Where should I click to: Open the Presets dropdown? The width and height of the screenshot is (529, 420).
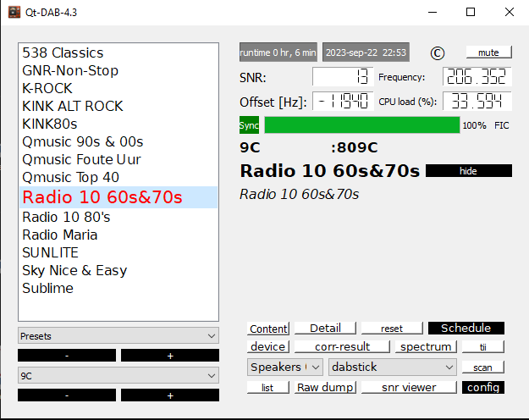click(118, 336)
